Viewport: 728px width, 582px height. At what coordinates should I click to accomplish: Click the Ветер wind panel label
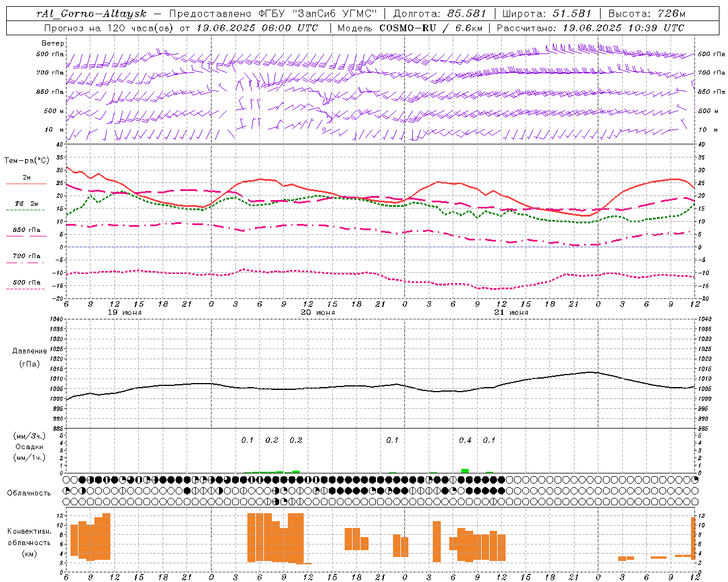(x=53, y=43)
